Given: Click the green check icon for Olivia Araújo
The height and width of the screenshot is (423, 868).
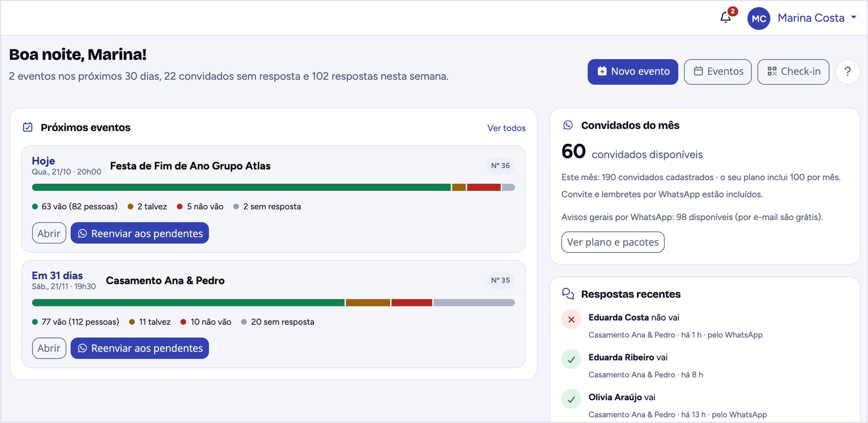Looking at the screenshot, I should (x=571, y=400).
